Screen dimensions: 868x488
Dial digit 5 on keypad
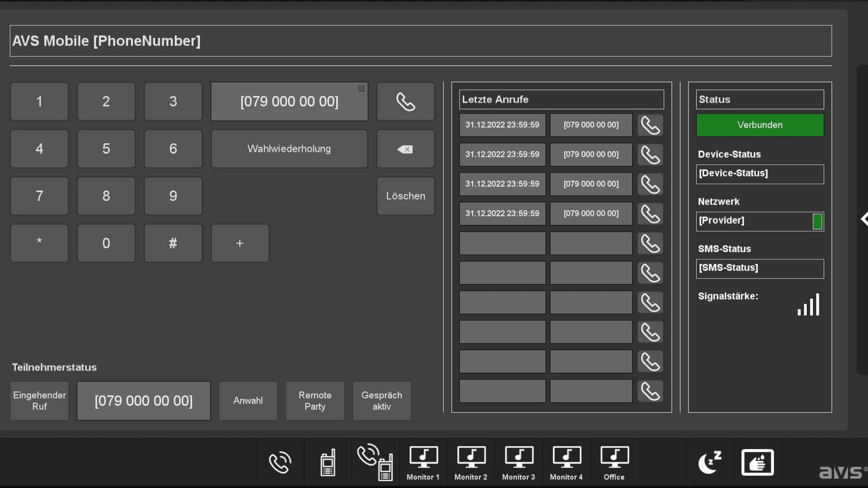[106, 149]
